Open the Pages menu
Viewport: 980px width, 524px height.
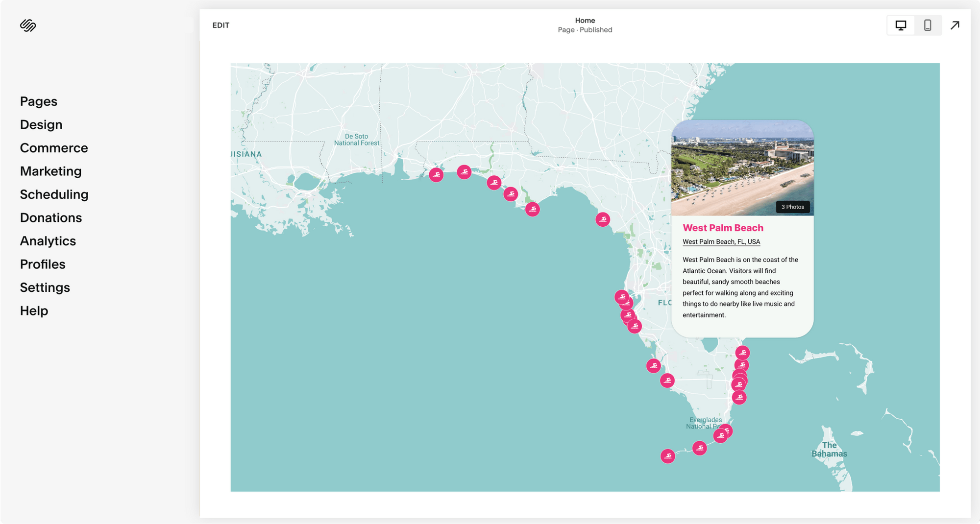point(38,101)
